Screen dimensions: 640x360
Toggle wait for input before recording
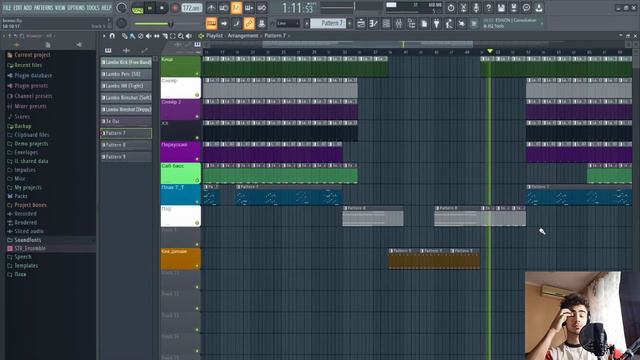pos(224,8)
